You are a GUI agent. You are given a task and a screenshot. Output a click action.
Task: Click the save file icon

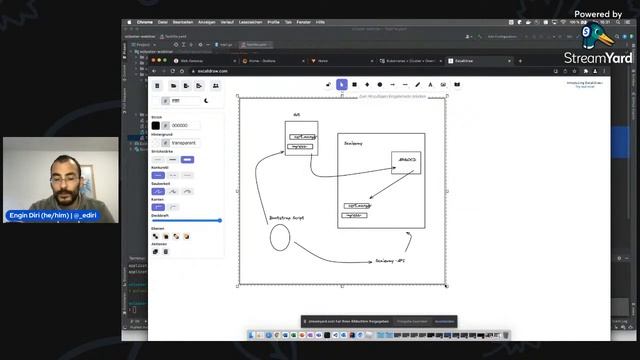tap(186, 86)
